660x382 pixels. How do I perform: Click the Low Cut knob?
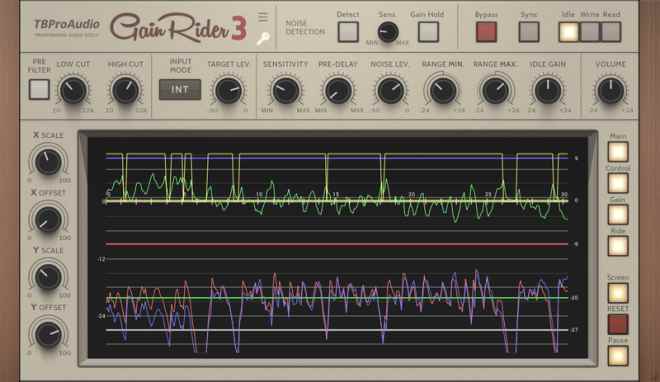pos(73,90)
